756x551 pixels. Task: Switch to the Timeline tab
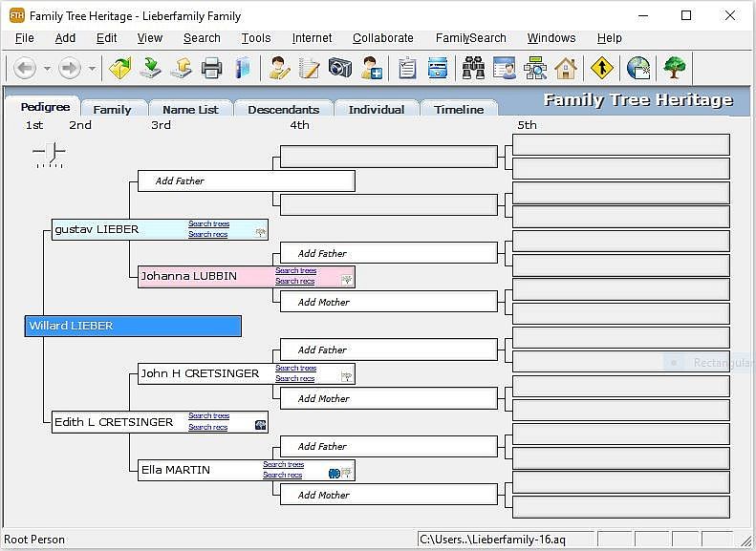[x=459, y=110]
